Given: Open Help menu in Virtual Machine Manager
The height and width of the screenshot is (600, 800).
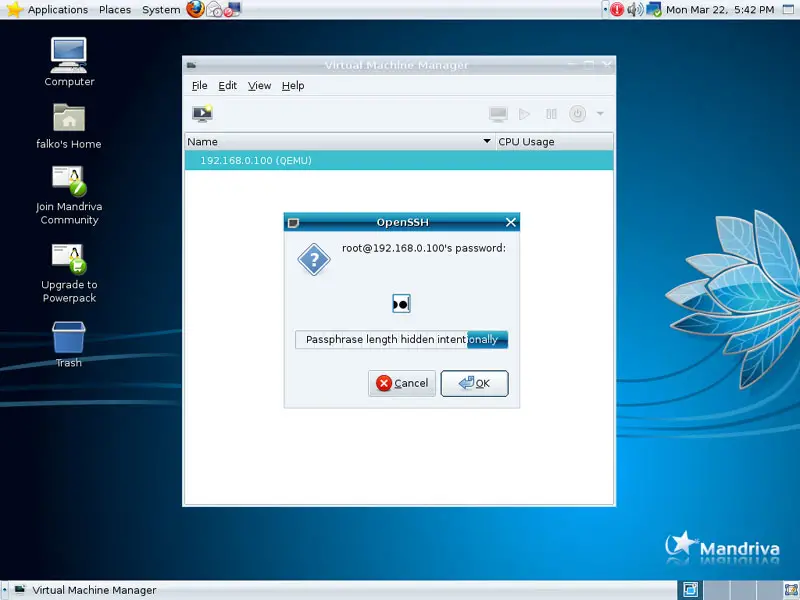Looking at the screenshot, I should coord(293,86).
